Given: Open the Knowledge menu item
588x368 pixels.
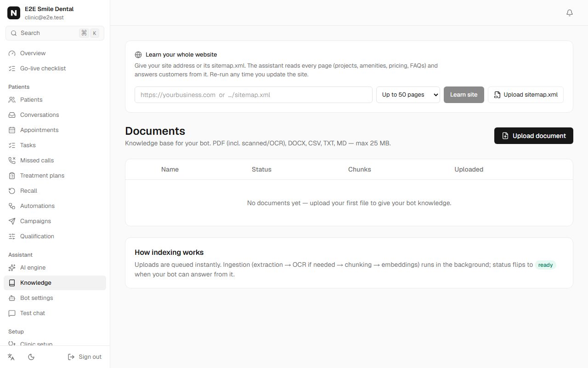Looking at the screenshot, I should (x=55, y=283).
